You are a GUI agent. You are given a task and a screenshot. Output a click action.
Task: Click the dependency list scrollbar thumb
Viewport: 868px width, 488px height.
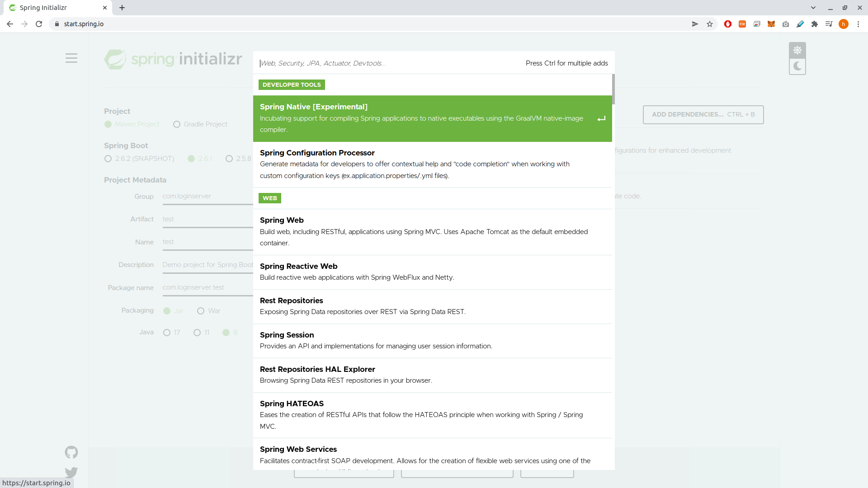(613, 89)
